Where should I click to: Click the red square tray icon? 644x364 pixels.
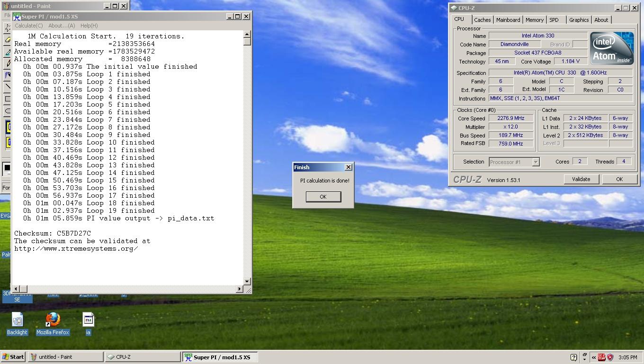click(601, 357)
